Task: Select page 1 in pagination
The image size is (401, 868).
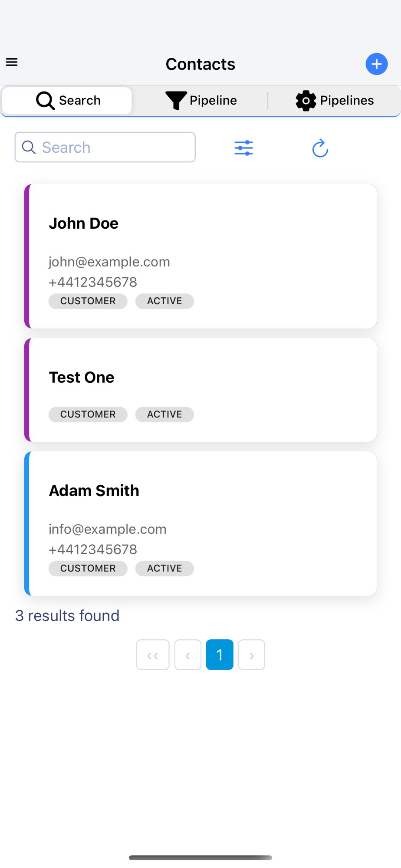Action: coord(220,654)
